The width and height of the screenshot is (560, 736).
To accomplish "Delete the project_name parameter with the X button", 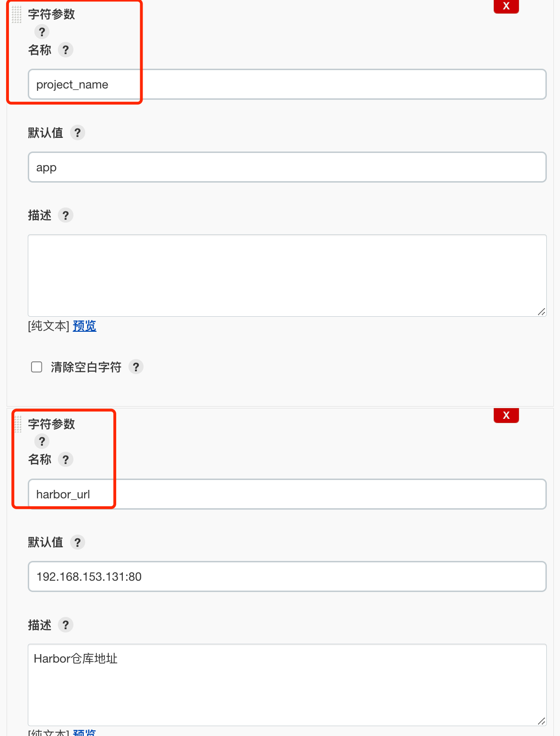I will [x=506, y=6].
